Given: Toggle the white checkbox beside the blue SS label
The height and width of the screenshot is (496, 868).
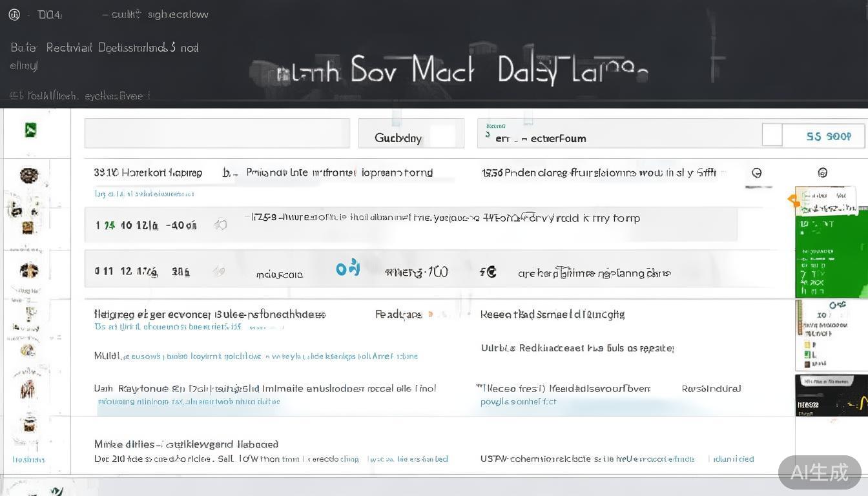Looking at the screenshot, I should tap(772, 135).
